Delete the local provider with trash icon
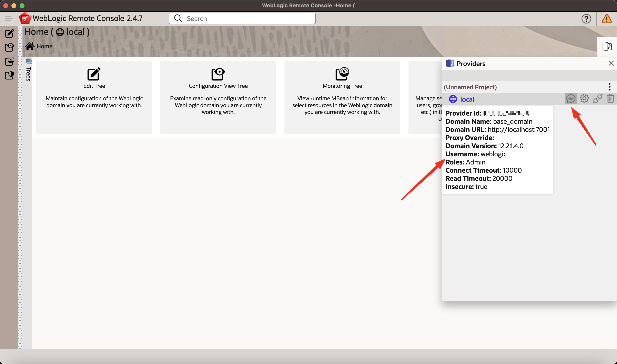617x364 pixels. pyautogui.click(x=610, y=99)
